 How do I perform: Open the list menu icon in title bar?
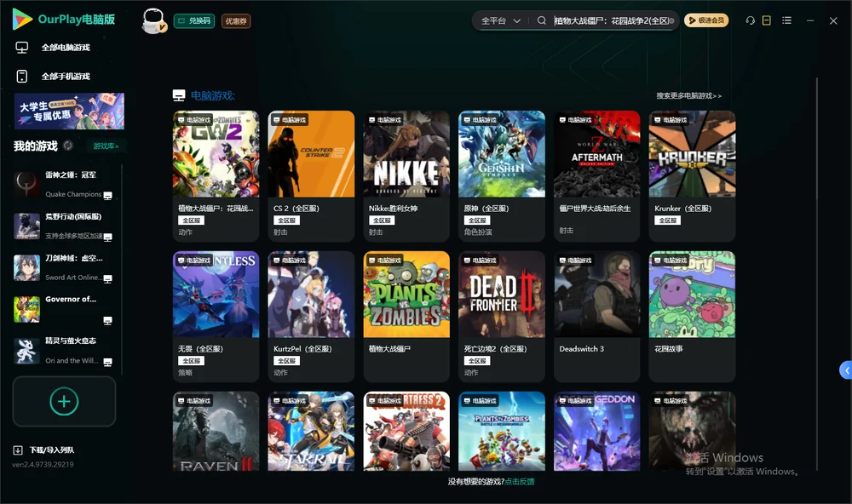[786, 20]
